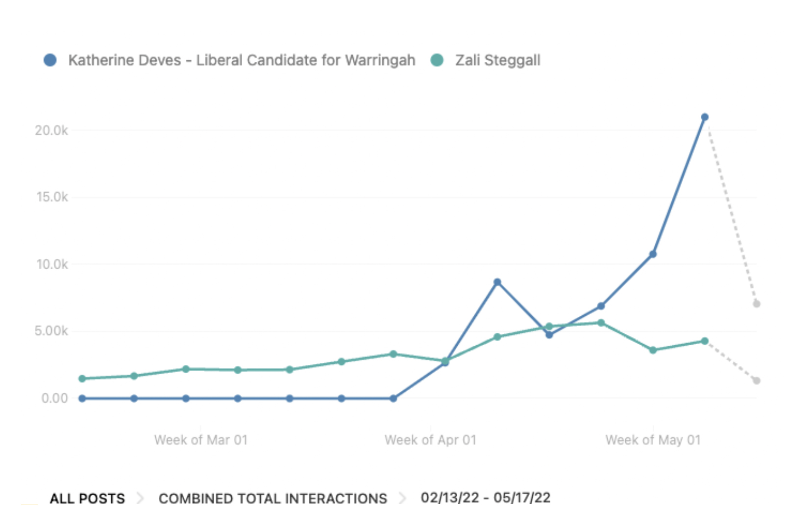Open the COMBINED TOTAL INTERACTIONS selector
812x531 pixels.
272,499
